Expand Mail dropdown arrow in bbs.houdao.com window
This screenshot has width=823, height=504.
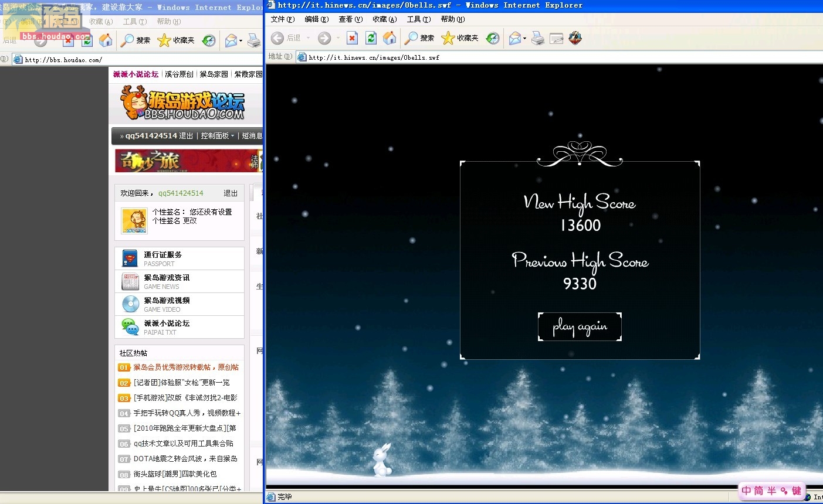point(241,41)
